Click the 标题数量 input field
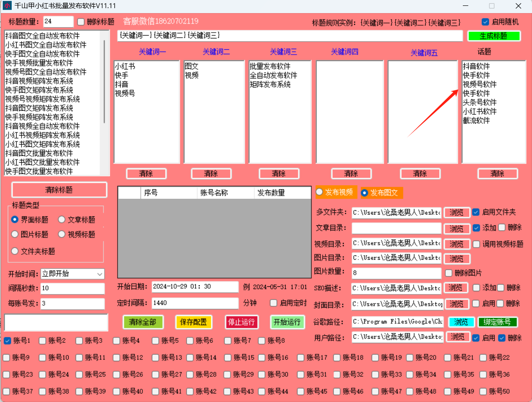The image size is (532, 402). click(x=58, y=21)
